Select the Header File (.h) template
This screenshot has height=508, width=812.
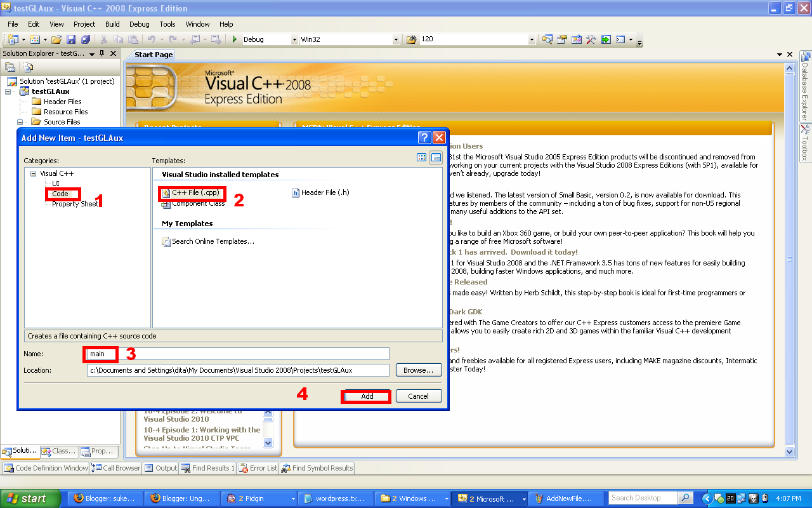click(320, 192)
